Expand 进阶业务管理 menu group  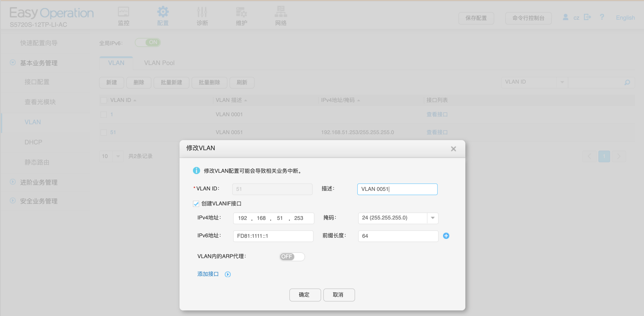(x=13, y=182)
